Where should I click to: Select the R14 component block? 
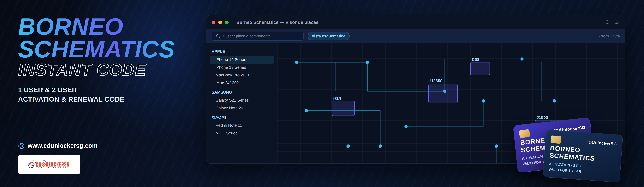[343, 108]
